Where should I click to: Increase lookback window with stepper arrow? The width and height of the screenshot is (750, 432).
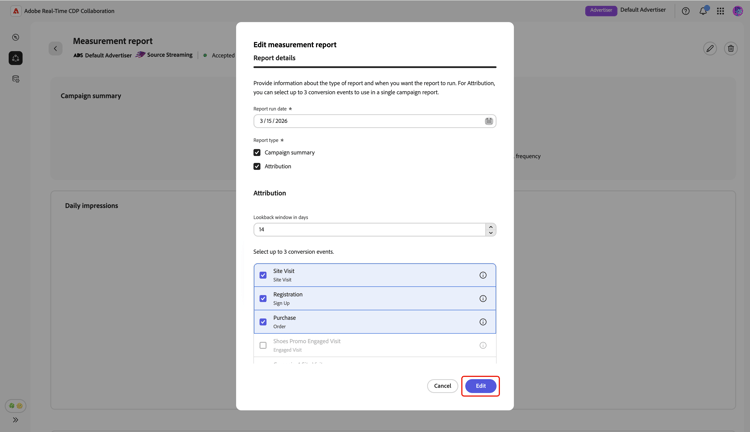(x=490, y=226)
